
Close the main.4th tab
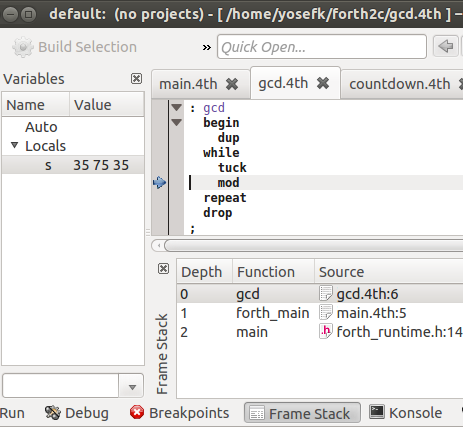[232, 84]
